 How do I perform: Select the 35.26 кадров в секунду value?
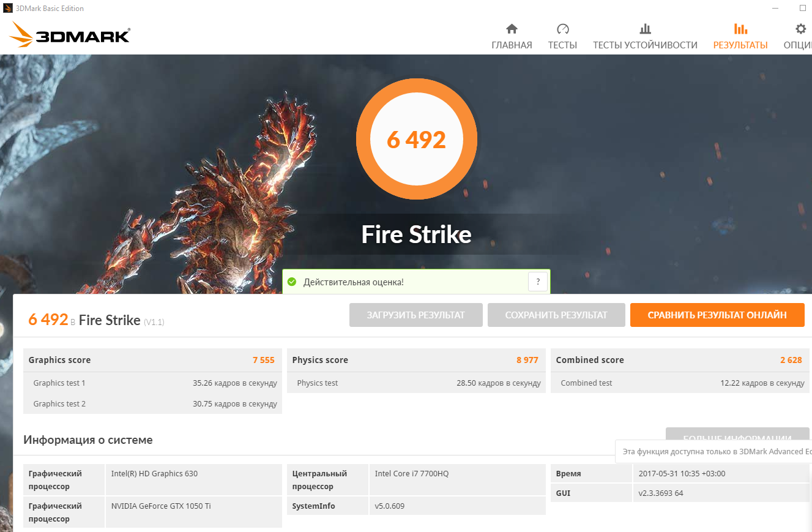point(235,383)
